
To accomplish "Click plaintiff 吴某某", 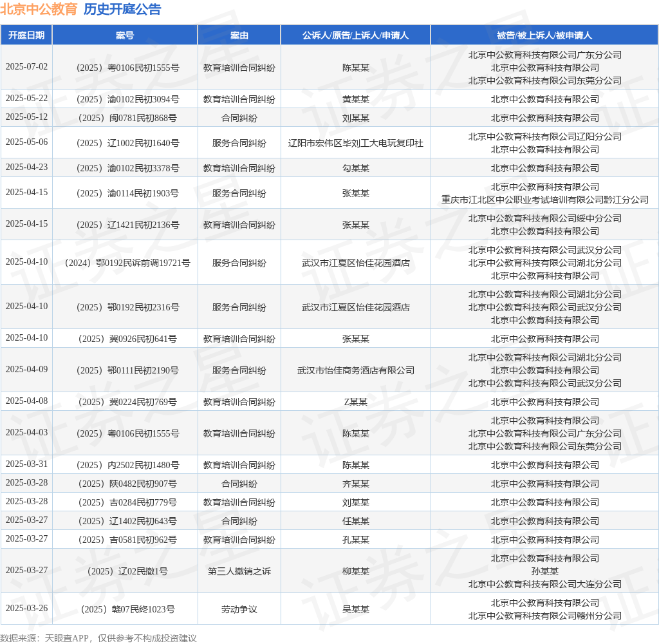I will [x=355, y=609].
